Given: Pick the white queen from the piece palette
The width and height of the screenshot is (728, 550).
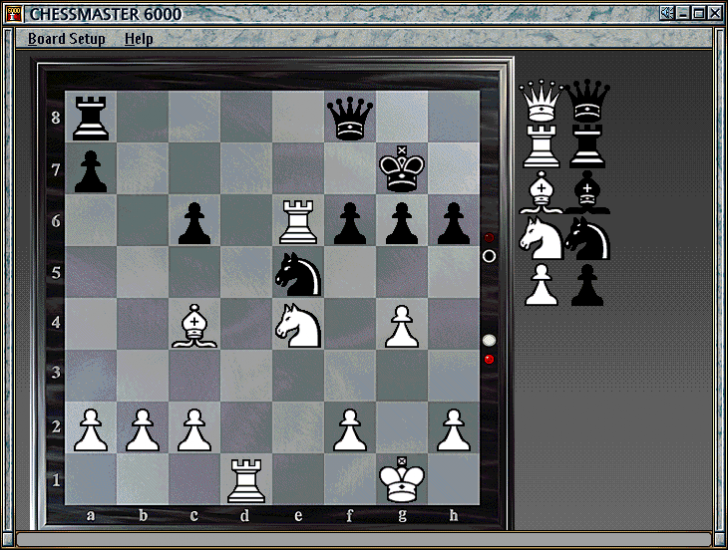Looking at the screenshot, I should [541, 101].
